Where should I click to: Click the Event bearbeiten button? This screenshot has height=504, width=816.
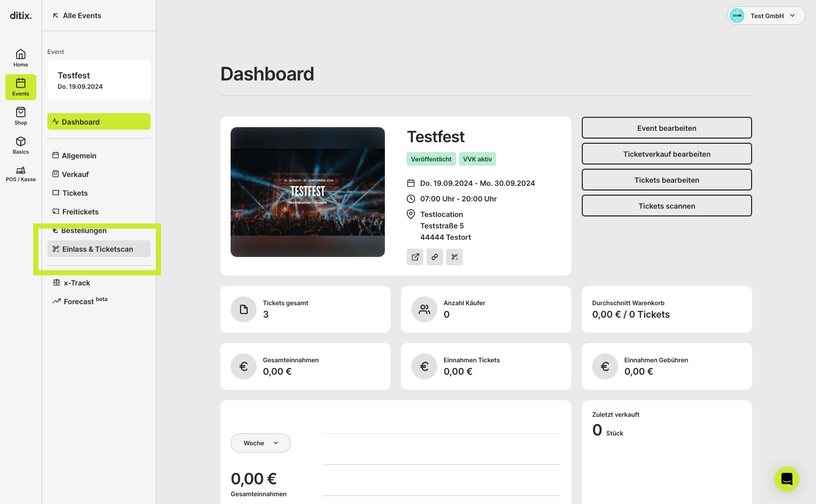tap(667, 128)
